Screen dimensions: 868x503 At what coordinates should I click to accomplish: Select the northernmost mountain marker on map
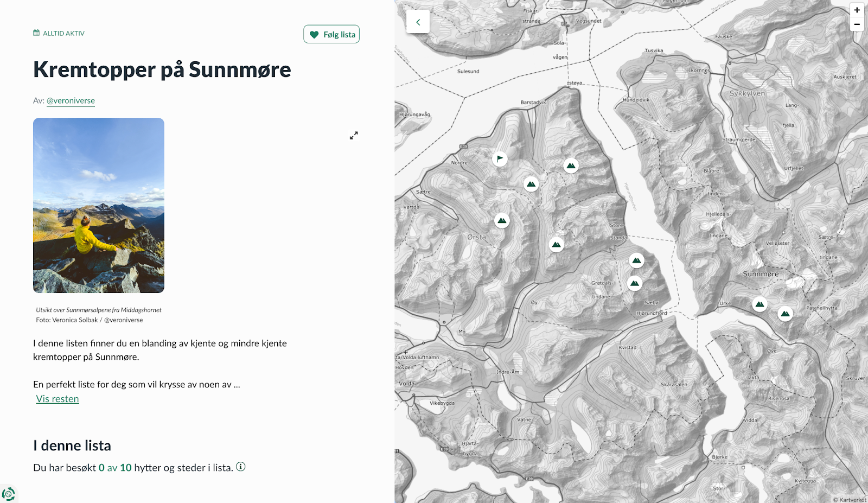[571, 166]
